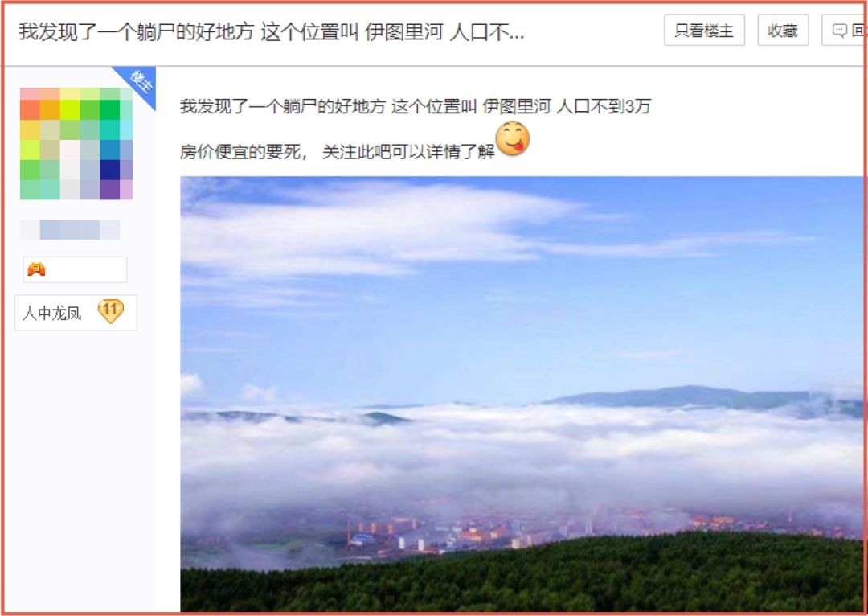Click the speech bubble reply icon

pyautogui.click(x=839, y=31)
